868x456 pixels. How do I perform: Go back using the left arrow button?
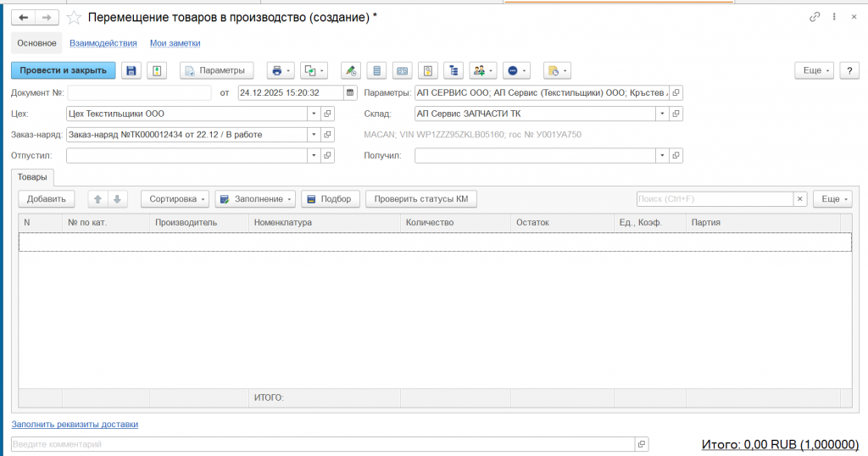tap(24, 17)
